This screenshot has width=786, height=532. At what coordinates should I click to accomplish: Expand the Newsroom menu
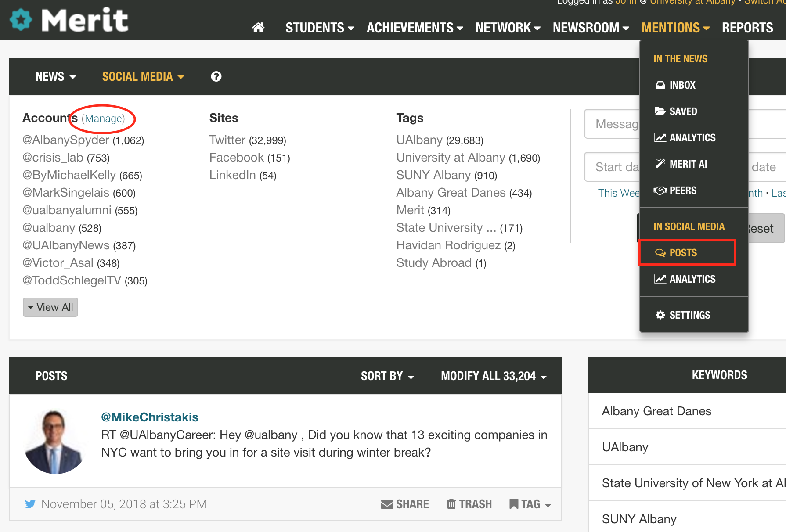click(x=591, y=28)
